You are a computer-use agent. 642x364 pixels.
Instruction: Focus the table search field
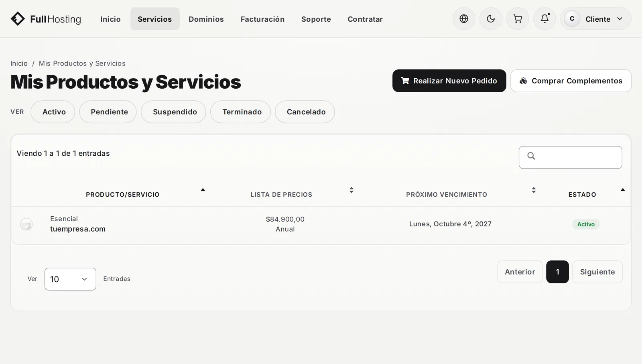(571, 157)
